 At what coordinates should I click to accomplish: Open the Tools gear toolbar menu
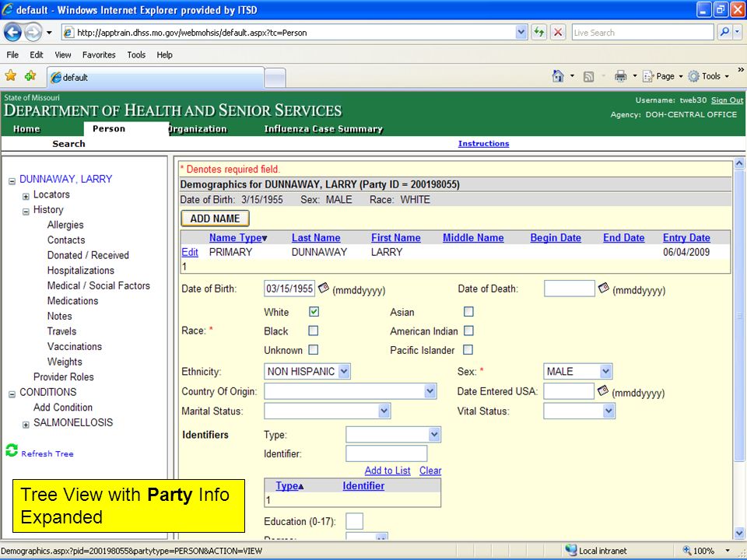click(x=708, y=76)
